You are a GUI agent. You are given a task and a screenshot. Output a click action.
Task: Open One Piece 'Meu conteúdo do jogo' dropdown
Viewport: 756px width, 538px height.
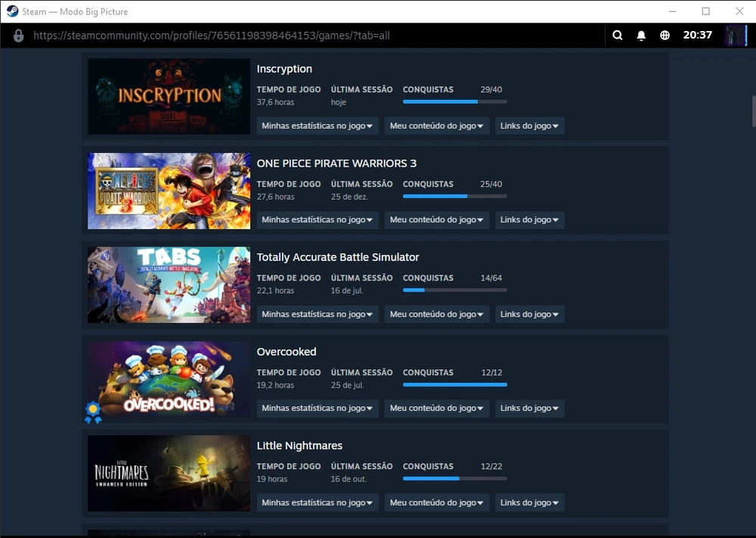click(x=437, y=220)
